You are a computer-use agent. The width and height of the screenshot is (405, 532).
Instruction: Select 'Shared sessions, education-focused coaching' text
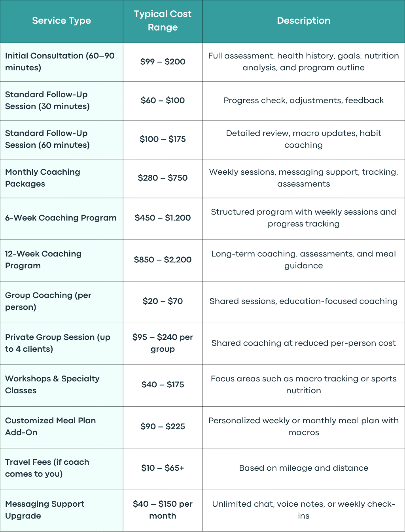tap(303, 301)
